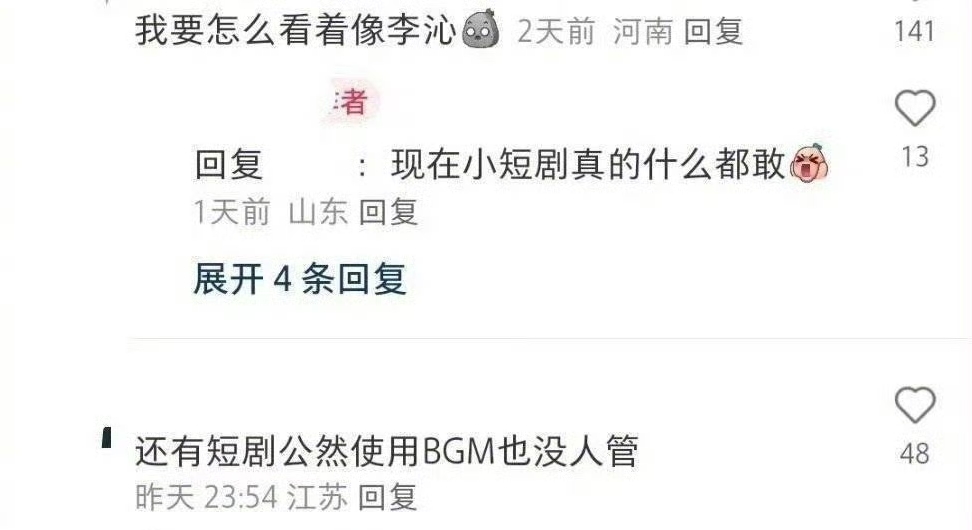Click the 48 like count
This screenshot has height=530, width=972.
(915, 454)
